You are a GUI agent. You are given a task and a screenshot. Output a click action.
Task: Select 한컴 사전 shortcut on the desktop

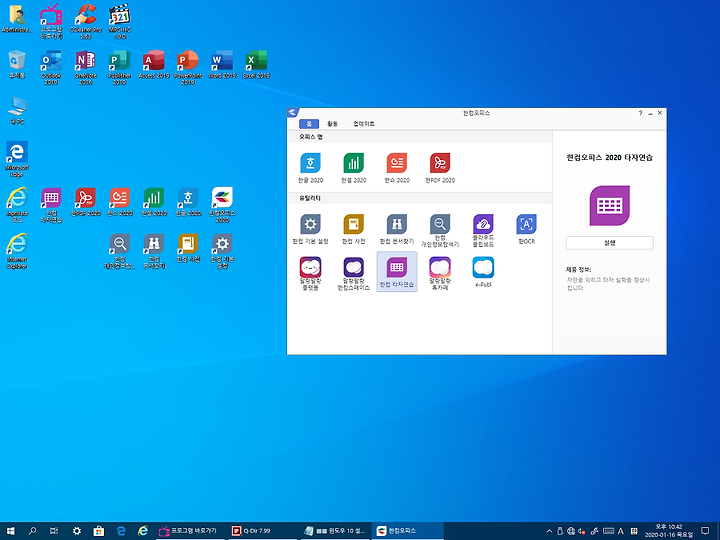coord(188,248)
